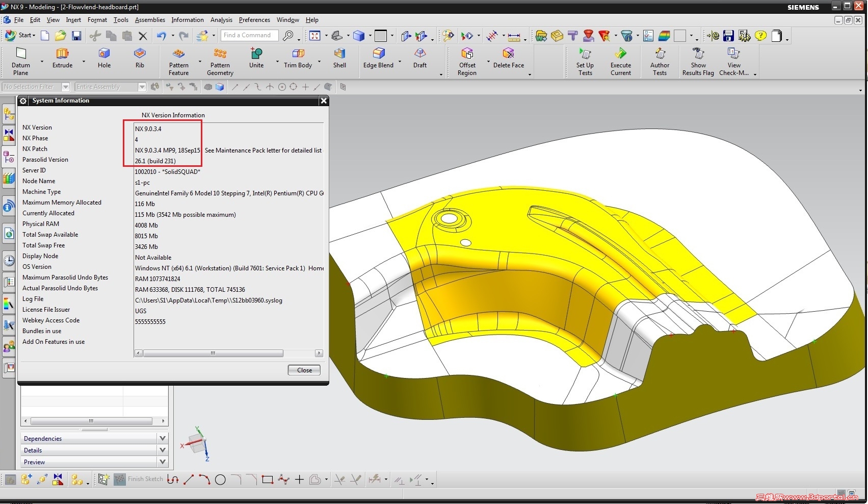The height and width of the screenshot is (504, 868).
Task: Choose the Arc sketch tool
Action: click(204, 480)
